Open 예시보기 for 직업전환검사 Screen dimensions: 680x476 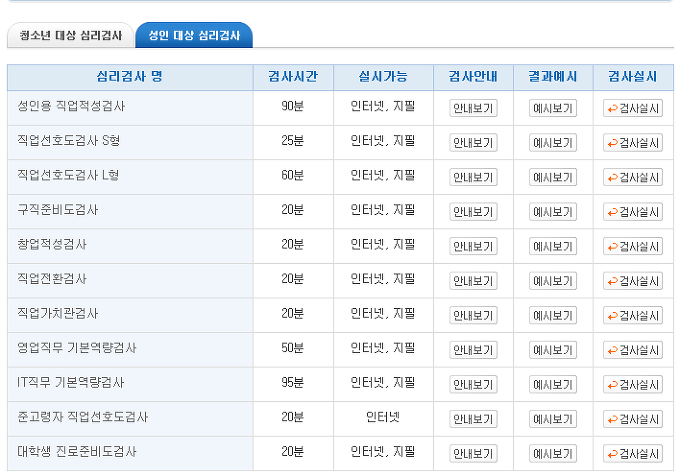pos(553,281)
